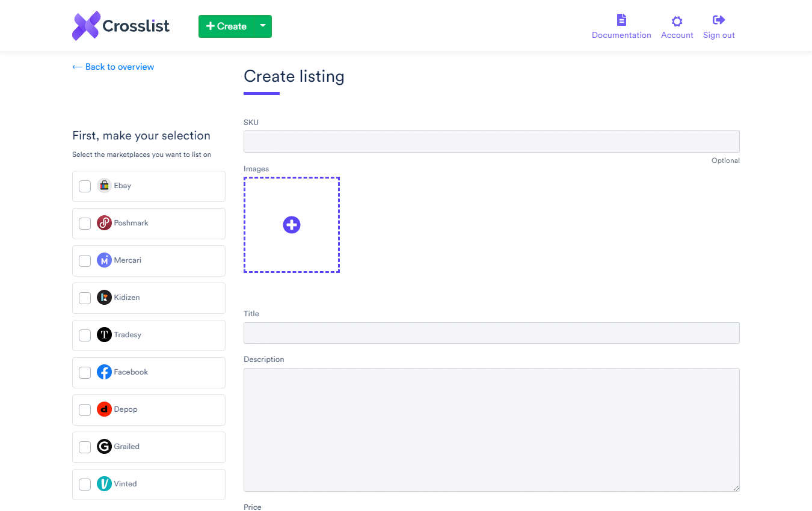Click the Vinted label text

click(x=126, y=484)
